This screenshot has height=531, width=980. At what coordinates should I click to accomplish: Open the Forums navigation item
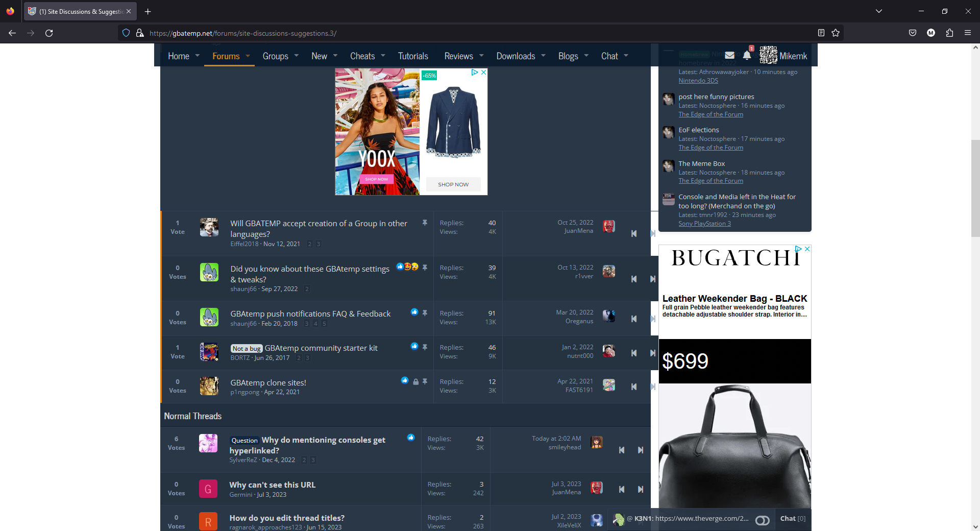[x=226, y=56]
